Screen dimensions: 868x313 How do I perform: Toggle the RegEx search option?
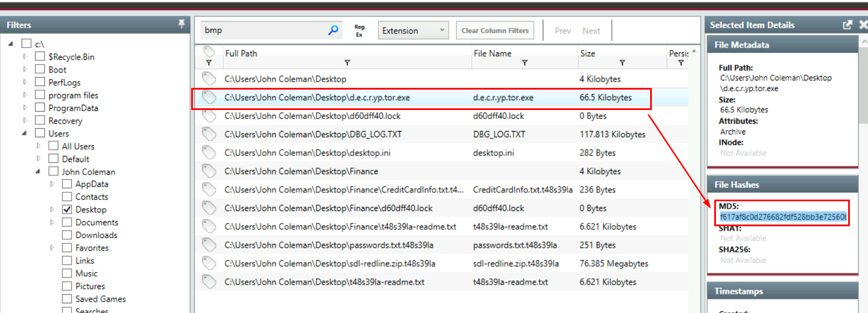(x=359, y=31)
